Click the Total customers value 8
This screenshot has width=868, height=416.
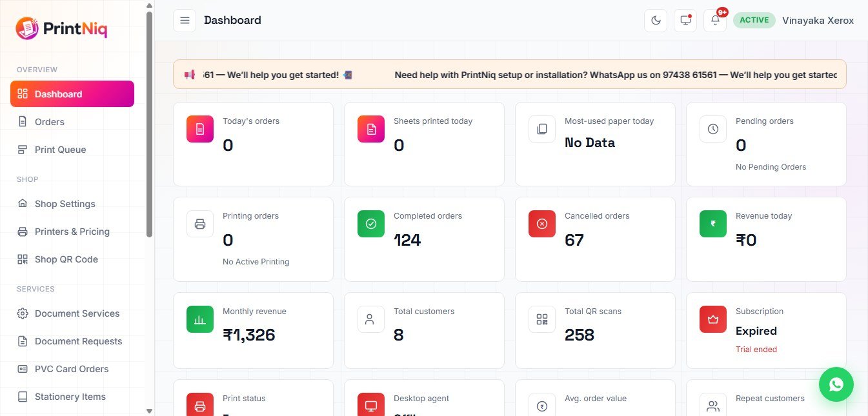click(x=399, y=335)
